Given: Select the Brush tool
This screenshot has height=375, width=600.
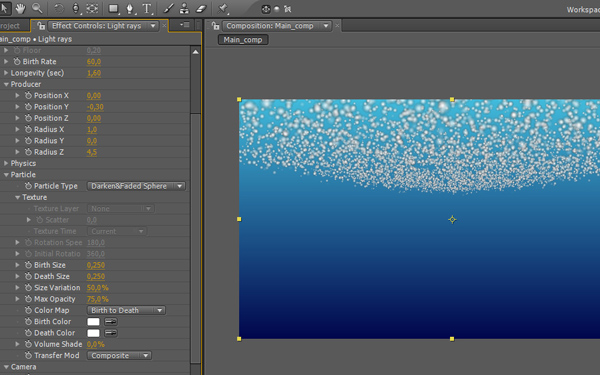Looking at the screenshot, I should 169,9.
